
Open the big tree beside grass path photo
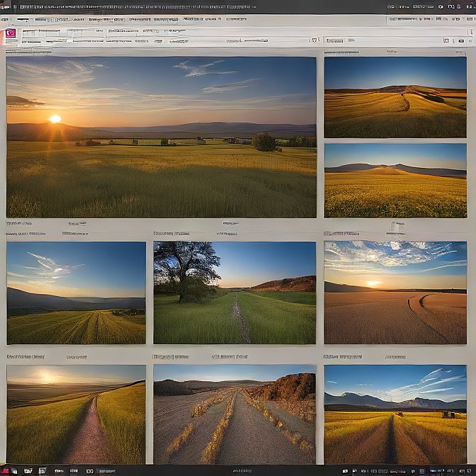[234, 293]
